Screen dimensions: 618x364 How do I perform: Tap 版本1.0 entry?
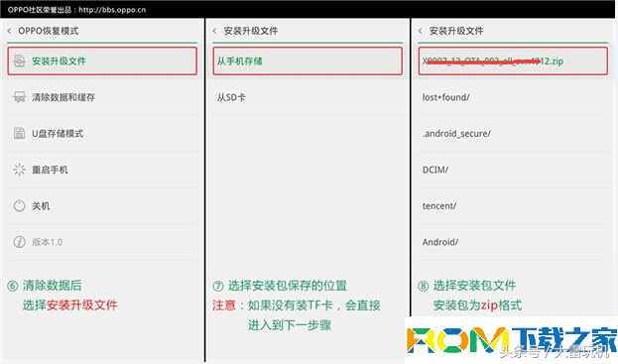pyautogui.click(x=102, y=242)
